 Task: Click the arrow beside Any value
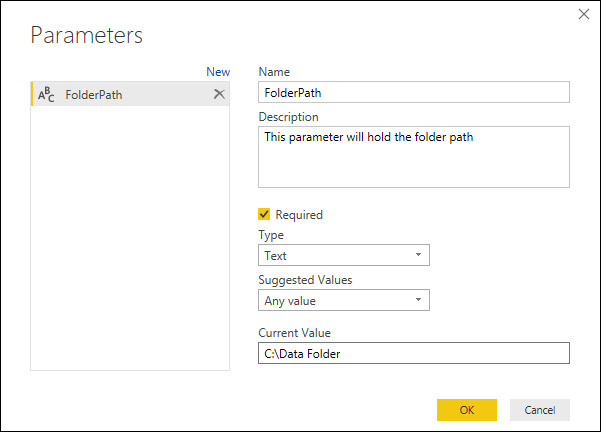[x=417, y=300]
